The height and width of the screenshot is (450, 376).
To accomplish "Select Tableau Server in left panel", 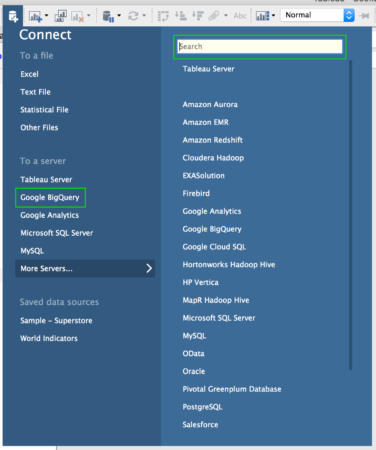I will [46, 180].
